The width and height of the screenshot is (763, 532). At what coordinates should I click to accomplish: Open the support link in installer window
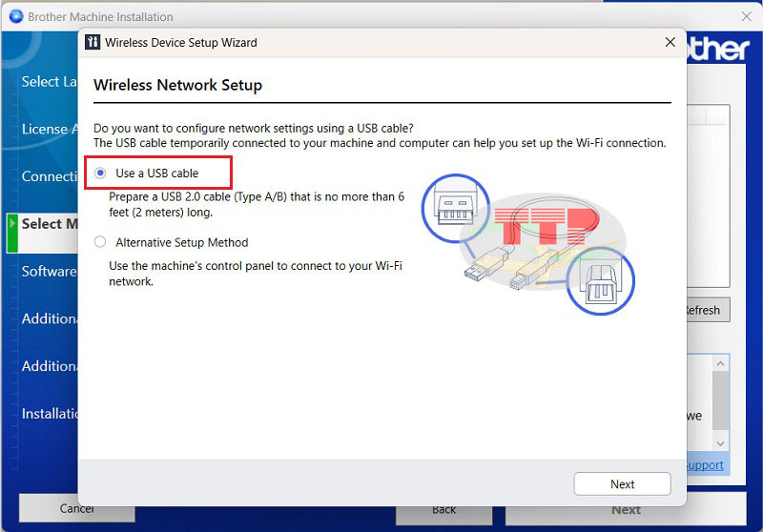pyautogui.click(x=705, y=465)
